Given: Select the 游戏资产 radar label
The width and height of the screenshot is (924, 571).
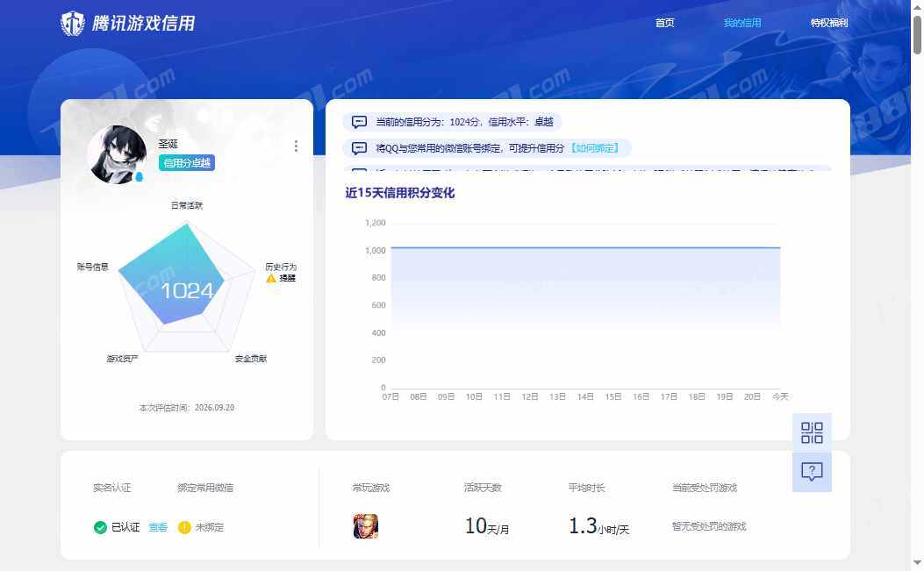Looking at the screenshot, I should [122, 358].
